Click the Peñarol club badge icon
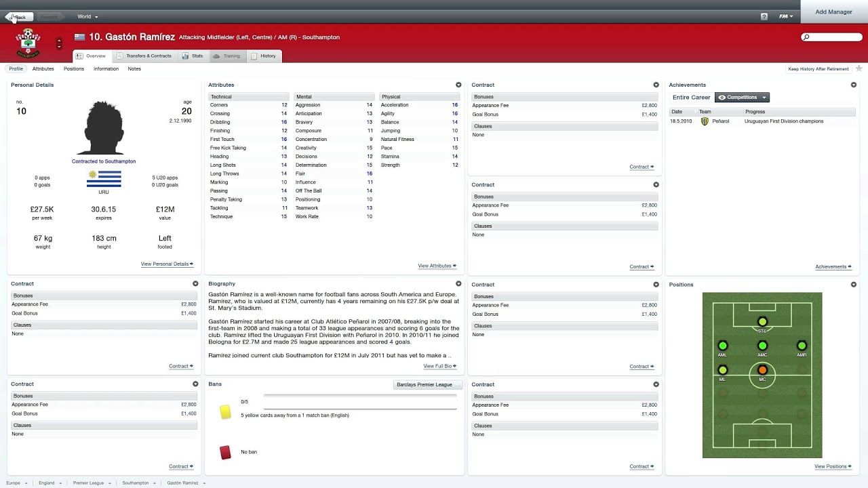 [705, 121]
